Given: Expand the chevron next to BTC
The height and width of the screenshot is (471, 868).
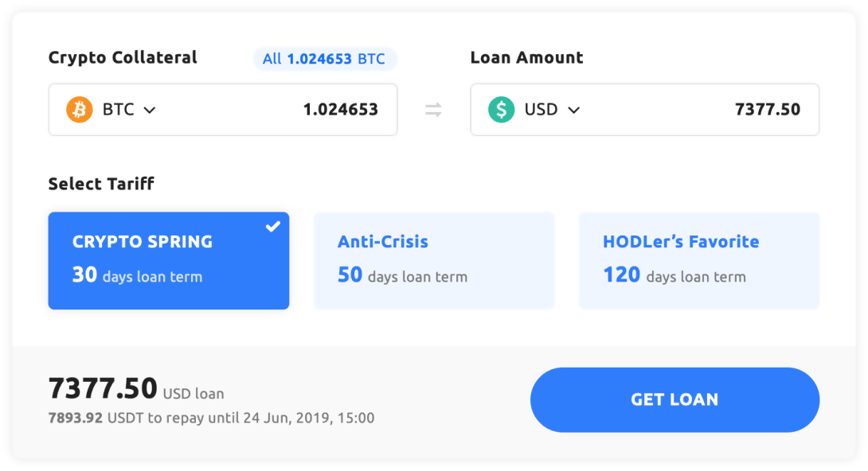Looking at the screenshot, I should point(149,111).
